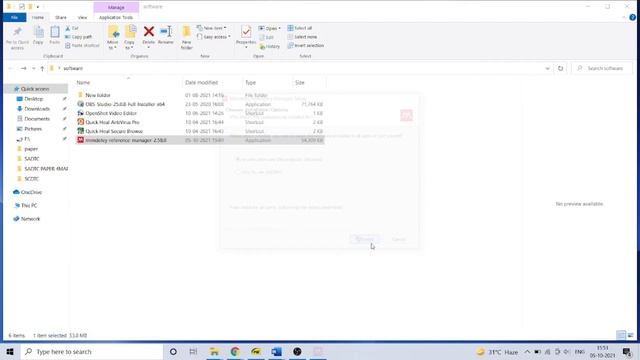
Task: Click Copy path in the ribbon
Action: 79,37
